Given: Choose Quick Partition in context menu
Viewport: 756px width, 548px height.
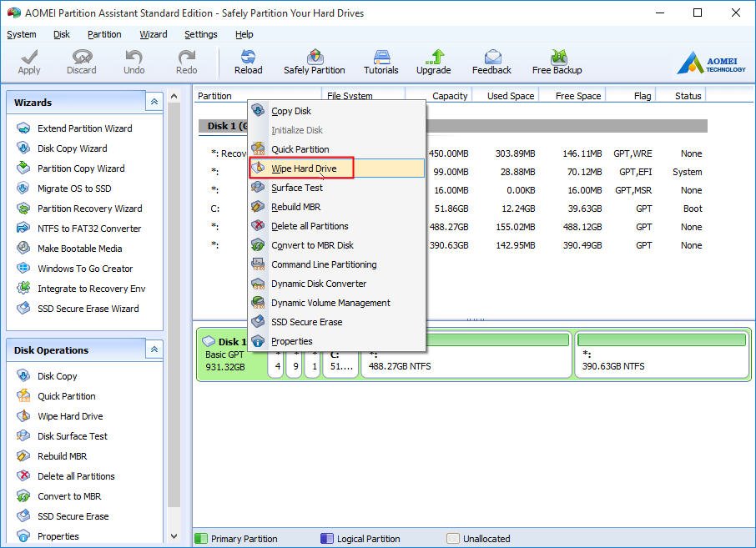Looking at the screenshot, I should click(x=336, y=149).
